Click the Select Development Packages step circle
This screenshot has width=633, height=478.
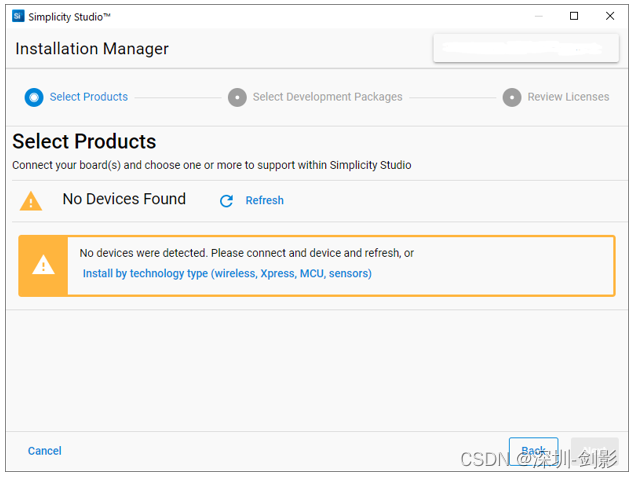point(237,97)
